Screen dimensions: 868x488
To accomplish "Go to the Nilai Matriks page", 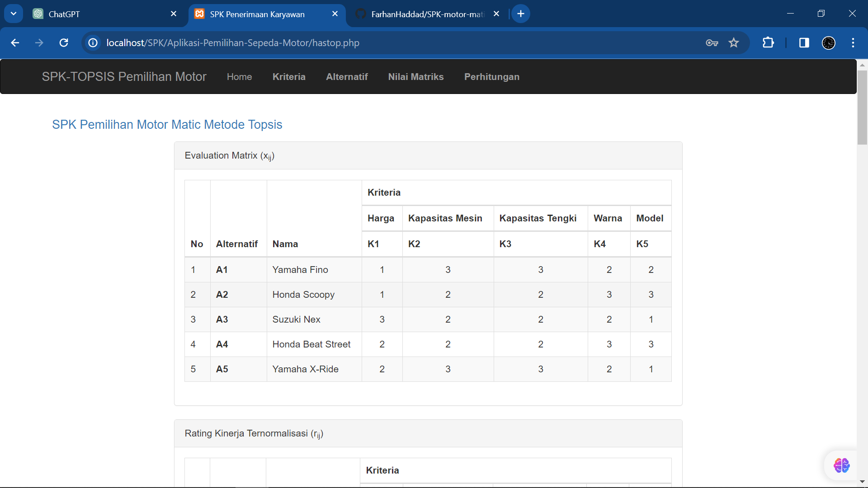I will pyautogui.click(x=415, y=77).
